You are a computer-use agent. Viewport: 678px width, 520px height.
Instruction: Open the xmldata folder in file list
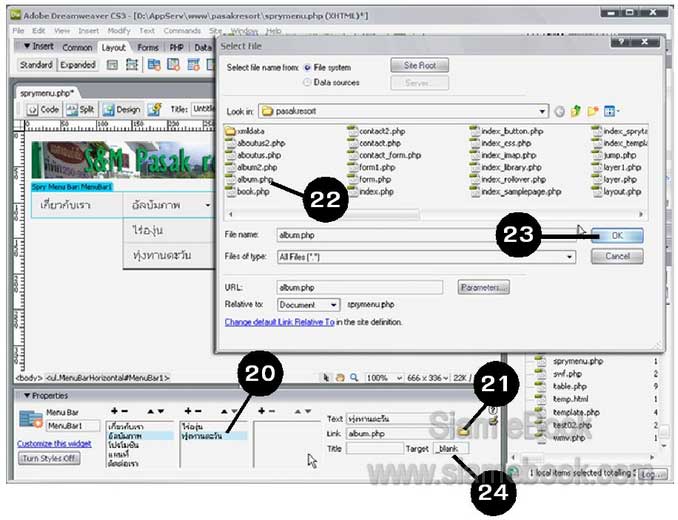pyautogui.click(x=245, y=131)
